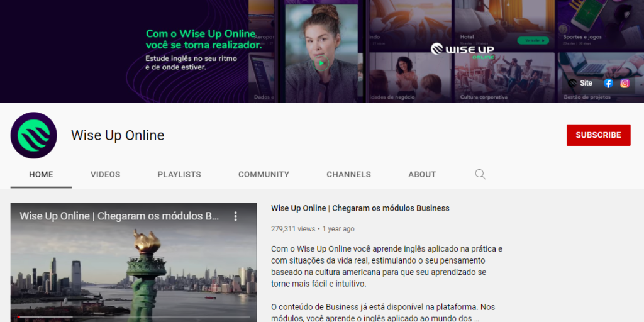The height and width of the screenshot is (322, 644).
Task: Click the Statue of Liberty video thumbnail
Action: (x=133, y=262)
